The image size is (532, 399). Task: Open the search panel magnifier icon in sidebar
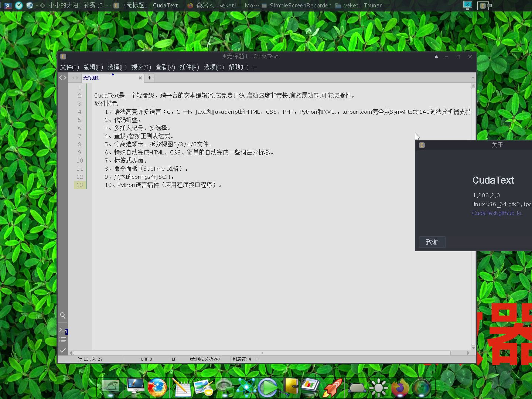click(63, 316)
